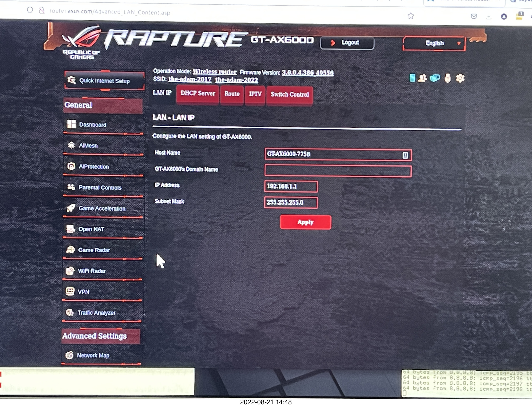Viewport: 532px width, 406px height.
Task: Click the Dashboard icon
Action: tap(71, 124)
